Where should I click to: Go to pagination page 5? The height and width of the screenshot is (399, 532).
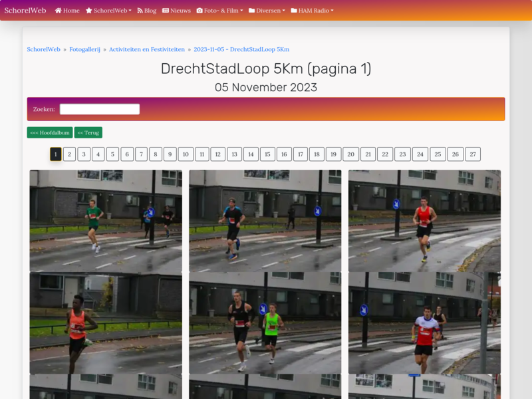(x=112, y=154)
